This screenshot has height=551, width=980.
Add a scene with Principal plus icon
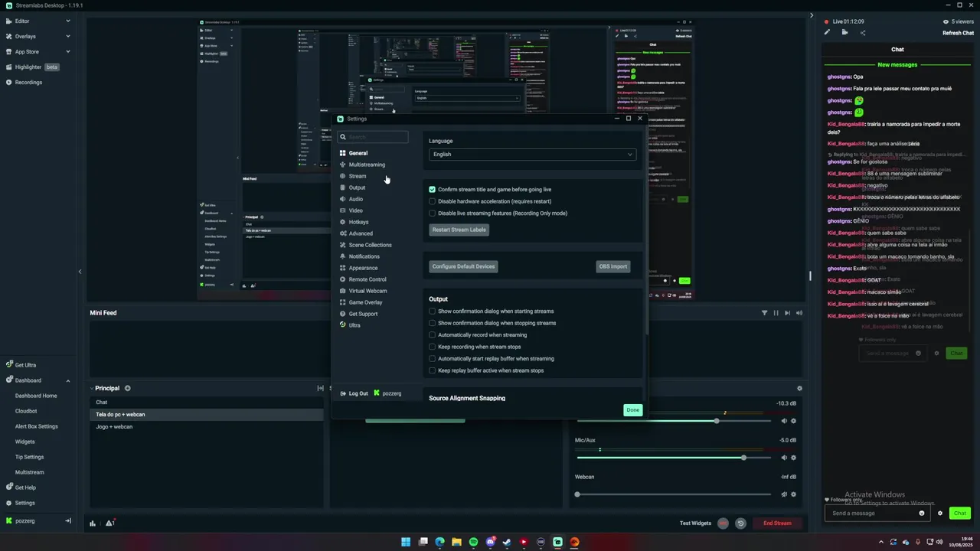(x=128, y=388)
